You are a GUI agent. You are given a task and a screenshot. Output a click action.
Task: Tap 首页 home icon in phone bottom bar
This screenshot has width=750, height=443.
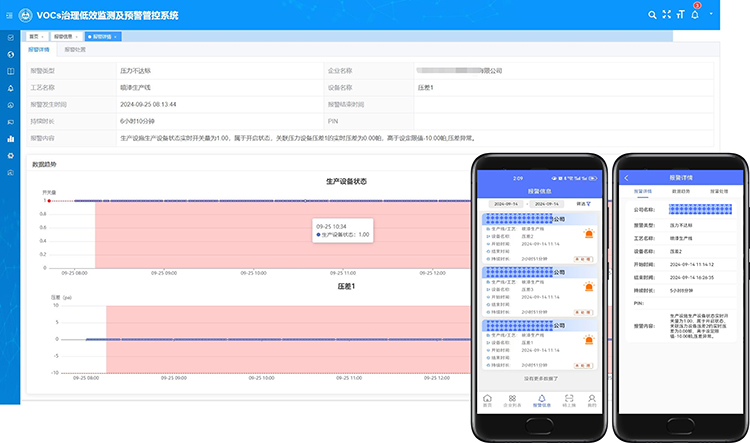487,399
